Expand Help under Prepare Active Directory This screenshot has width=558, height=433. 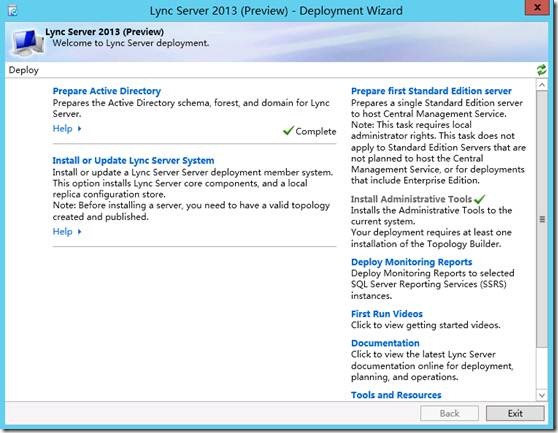point(67,128)
